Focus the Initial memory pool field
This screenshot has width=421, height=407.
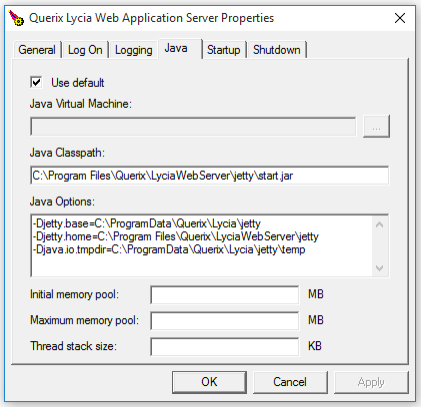(225, 295)
